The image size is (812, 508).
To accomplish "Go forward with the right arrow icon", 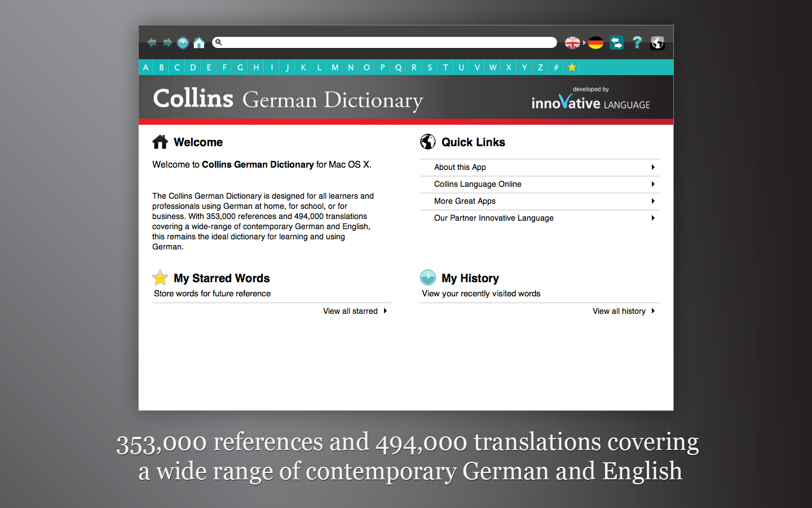I will coord(167,42).
